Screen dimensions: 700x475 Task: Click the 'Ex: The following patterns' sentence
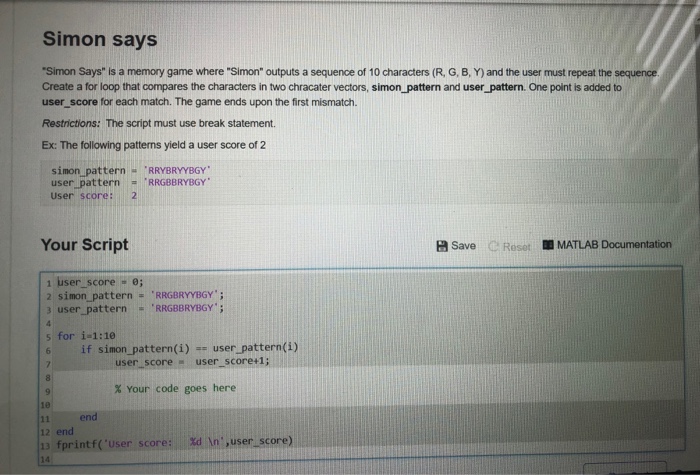point(154,145)
